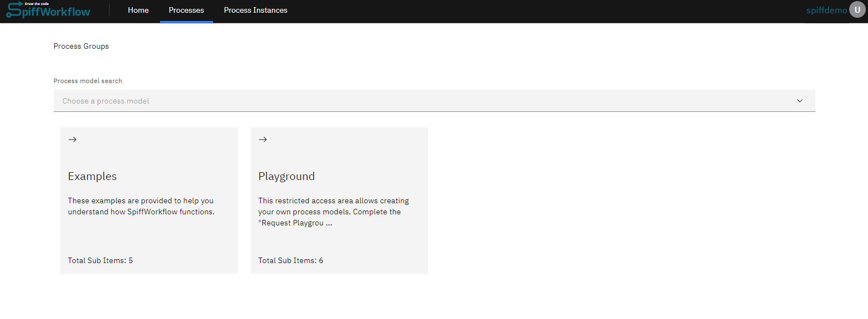
Task: Click the Process Groups heading
Action: point(81,46)
